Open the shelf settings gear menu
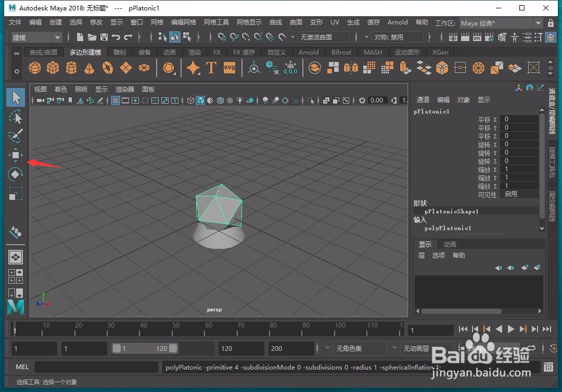Screen dimensions: 562x392 coord(17,71)
